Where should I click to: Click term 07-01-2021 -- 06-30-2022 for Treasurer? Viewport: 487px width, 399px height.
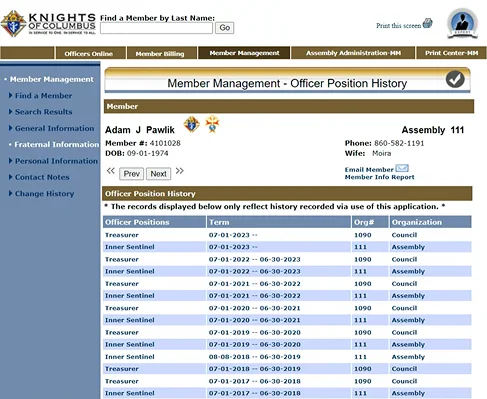255,284
